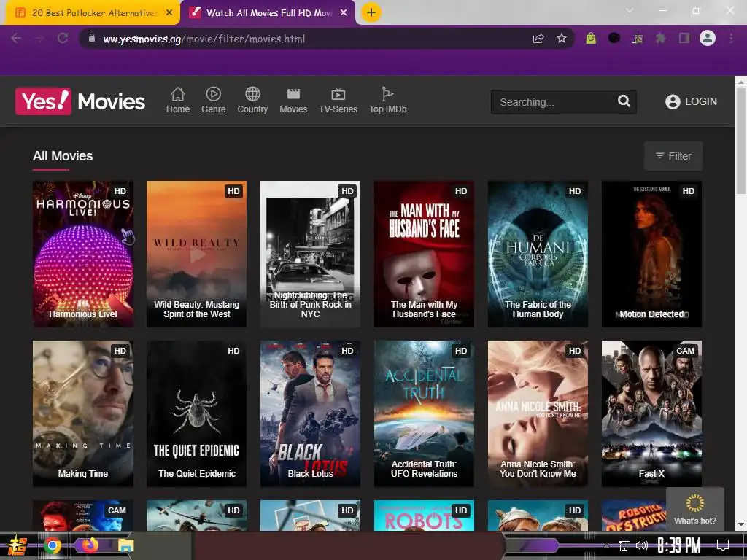
Task: Click the All Movies heading
Action: coord(63,156)
